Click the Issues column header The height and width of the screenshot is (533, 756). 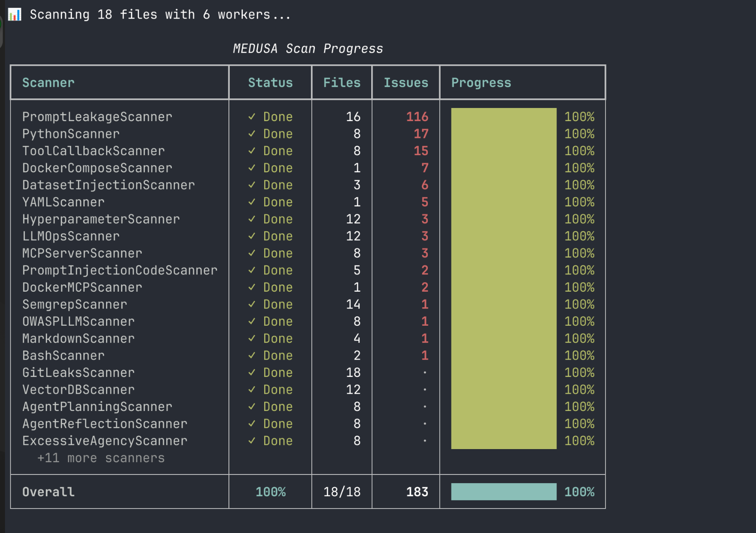[x=406, y=83]
